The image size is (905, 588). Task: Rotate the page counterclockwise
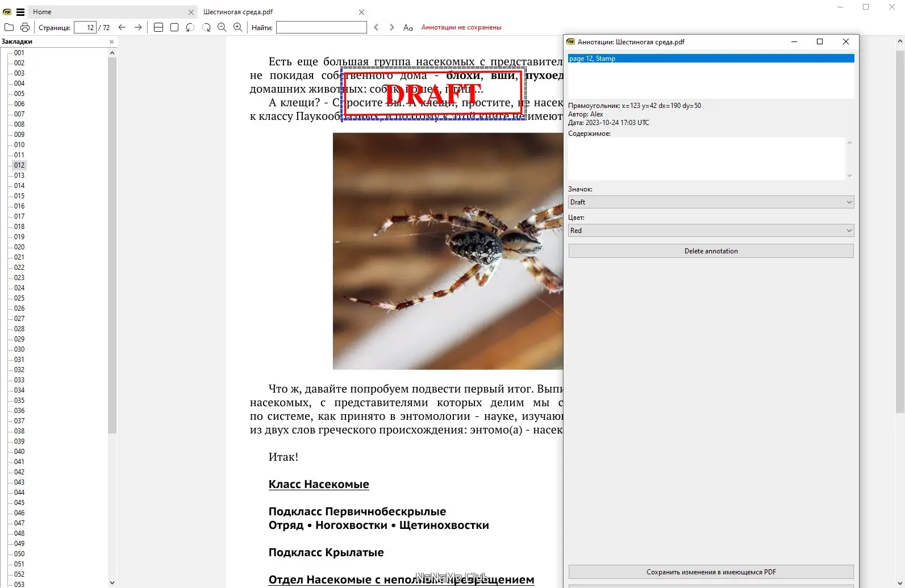(x=190, y=27)
